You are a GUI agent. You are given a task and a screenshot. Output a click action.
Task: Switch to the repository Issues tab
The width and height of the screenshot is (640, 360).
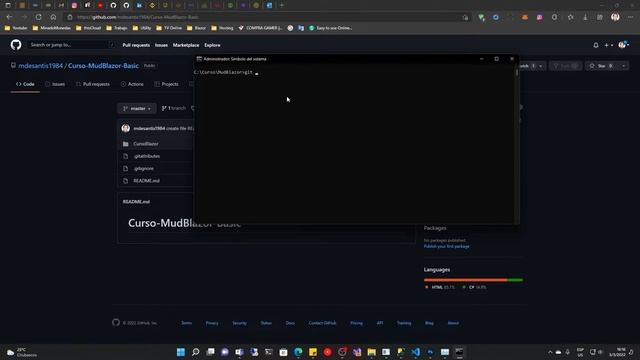pyautogui.click(x=55, y=84)
